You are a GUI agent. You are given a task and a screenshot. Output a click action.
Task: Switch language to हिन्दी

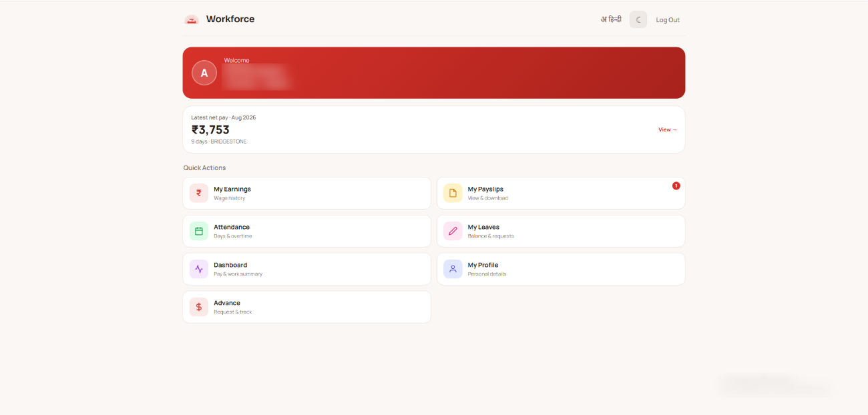click(611, 19)
